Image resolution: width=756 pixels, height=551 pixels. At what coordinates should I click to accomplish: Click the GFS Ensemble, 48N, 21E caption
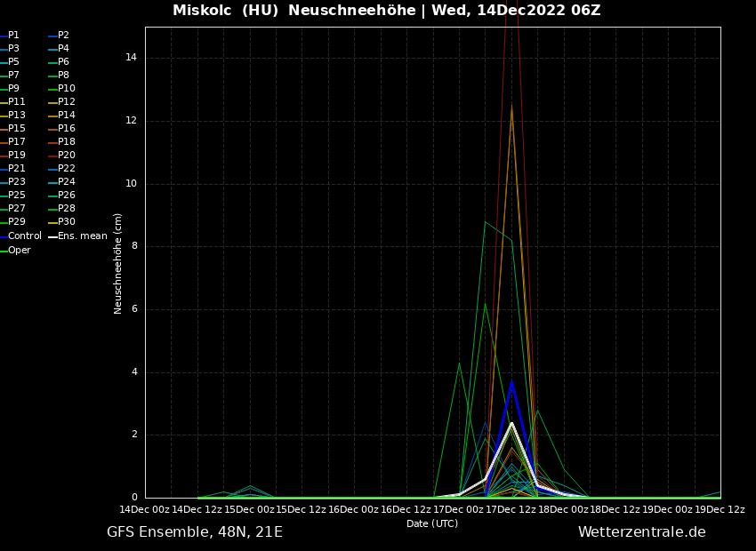coord(195,532)
